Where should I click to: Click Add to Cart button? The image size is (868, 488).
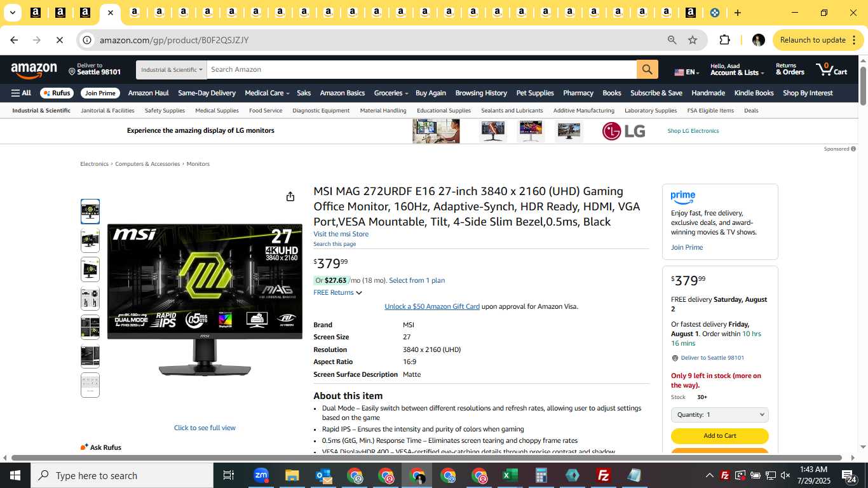[x=719, y=436]
